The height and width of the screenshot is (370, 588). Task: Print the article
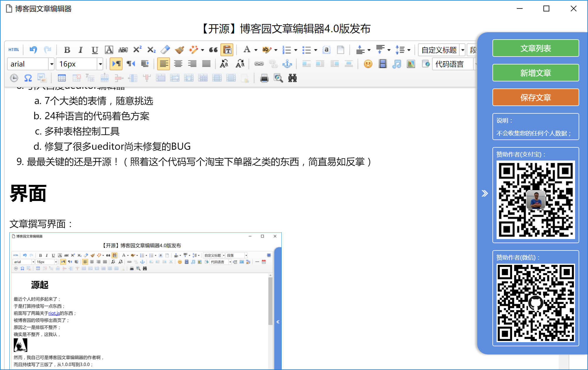264,78
